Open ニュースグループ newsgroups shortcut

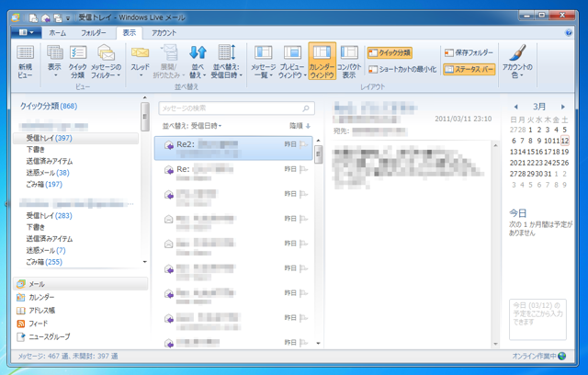(43, 336)
